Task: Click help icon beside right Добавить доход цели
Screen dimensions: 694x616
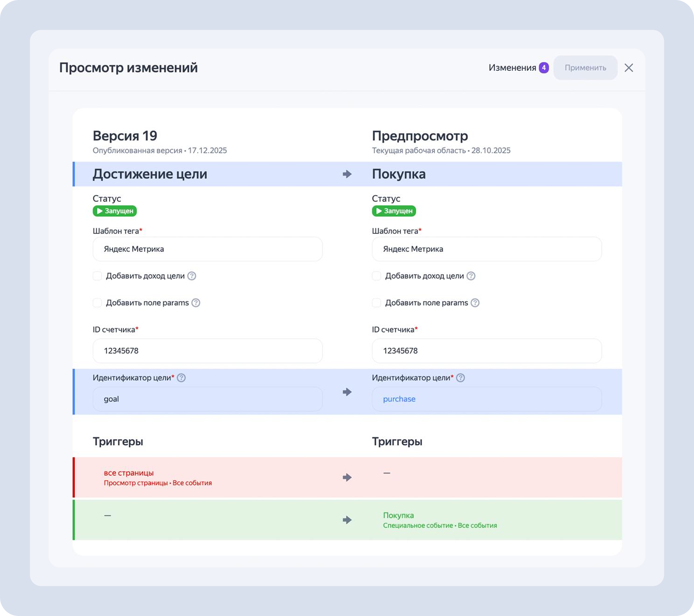Action: point(471,276)
